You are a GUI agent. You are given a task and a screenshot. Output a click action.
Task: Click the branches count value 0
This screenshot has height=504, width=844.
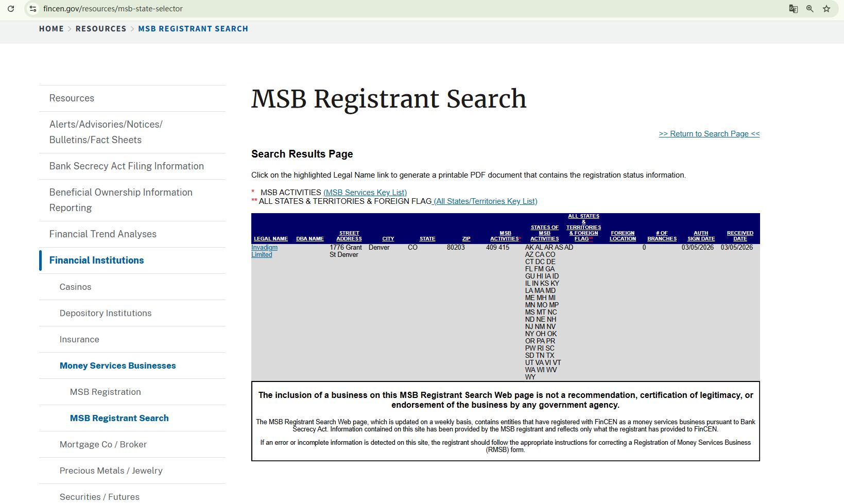[x=644, y=248]
